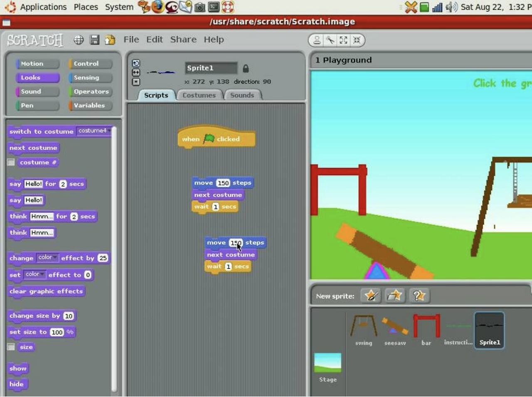
Task: Click the volume speaker icon in the system tray
Action: coord(451,7)
